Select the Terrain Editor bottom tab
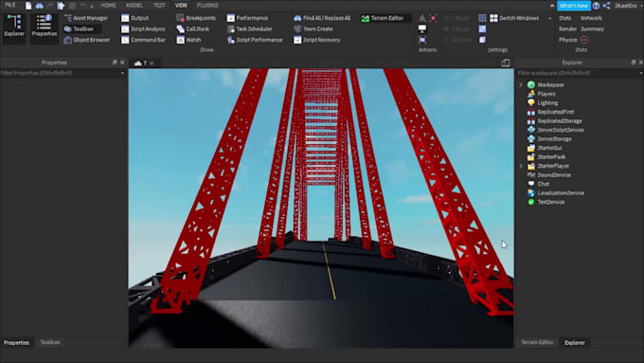This screenshot has width=644, height=363. tap(537, 342)
